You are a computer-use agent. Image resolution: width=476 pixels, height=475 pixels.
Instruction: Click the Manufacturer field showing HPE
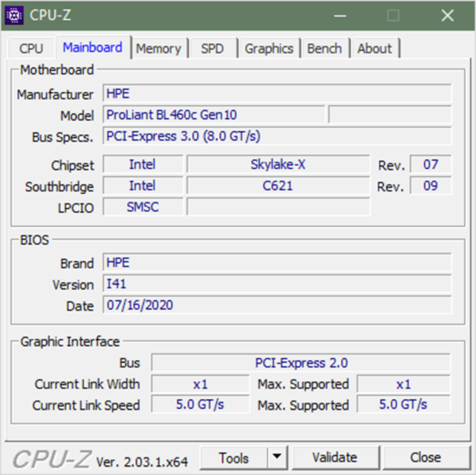tap(277, 94)
